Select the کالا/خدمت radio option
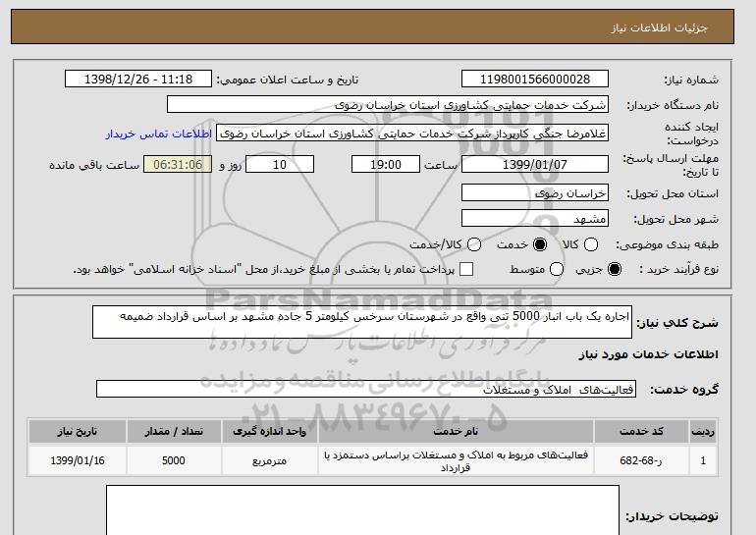This screenshot has height=535, width=756. [474, 244]
